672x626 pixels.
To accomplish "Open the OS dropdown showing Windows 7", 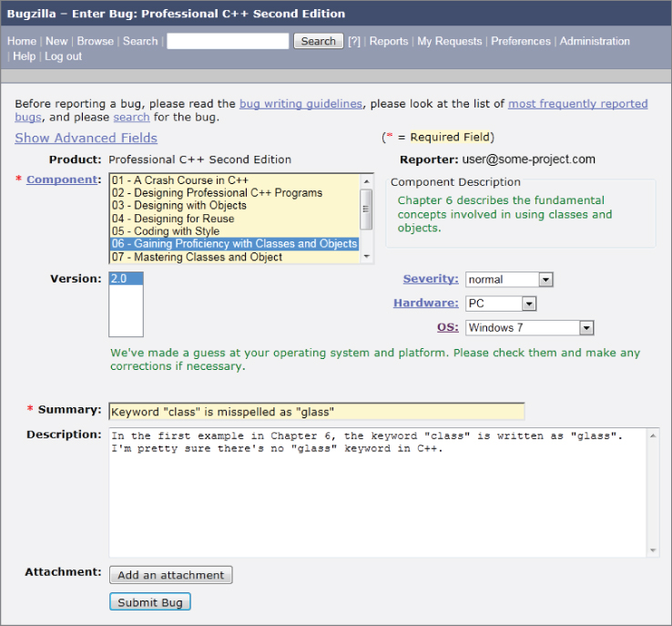I will tap(529, 327).
